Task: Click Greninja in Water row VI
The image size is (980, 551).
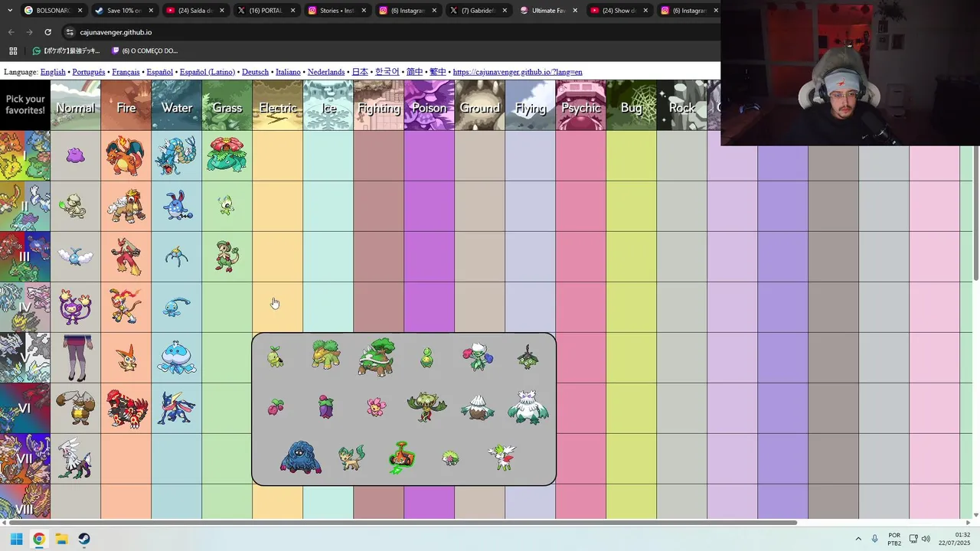Action: pos(176,408)
